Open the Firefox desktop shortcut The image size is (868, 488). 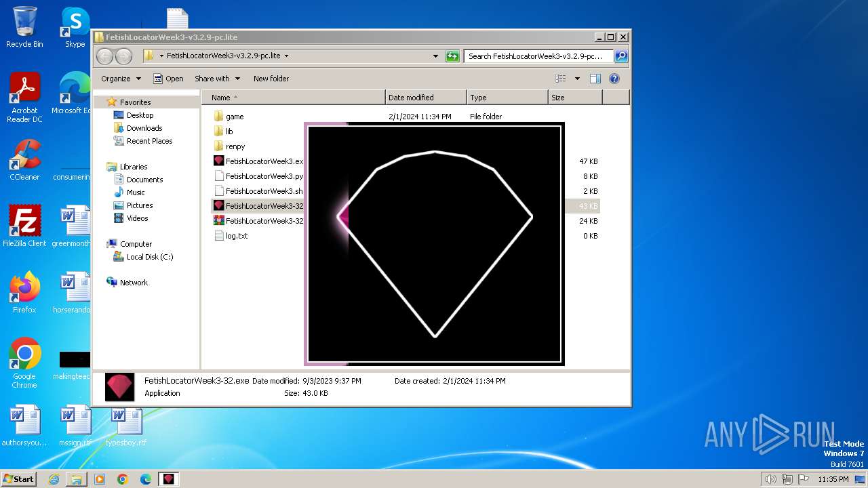coord(24,293)
